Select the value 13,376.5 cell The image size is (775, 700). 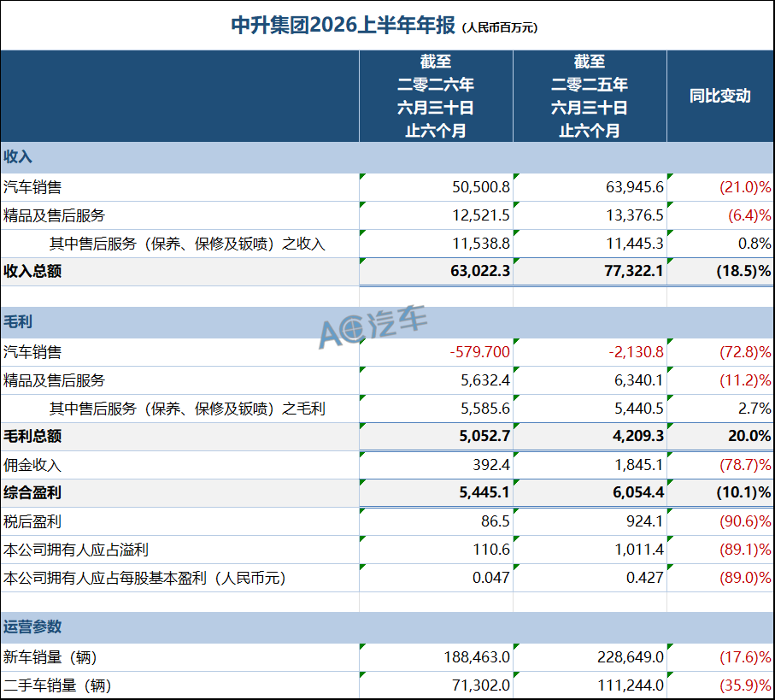point(590,215)
